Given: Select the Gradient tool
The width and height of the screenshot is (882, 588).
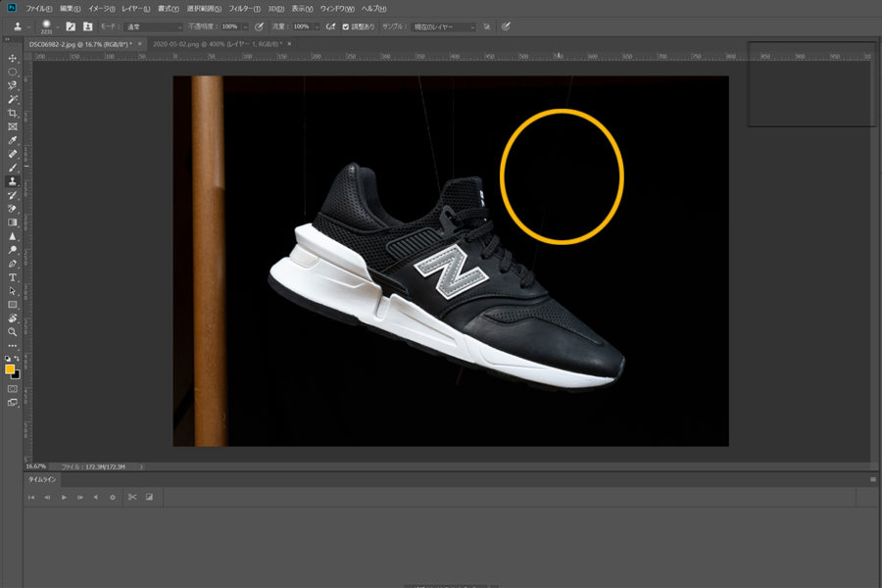Looking at the screenshot, I should click(13, 222).
